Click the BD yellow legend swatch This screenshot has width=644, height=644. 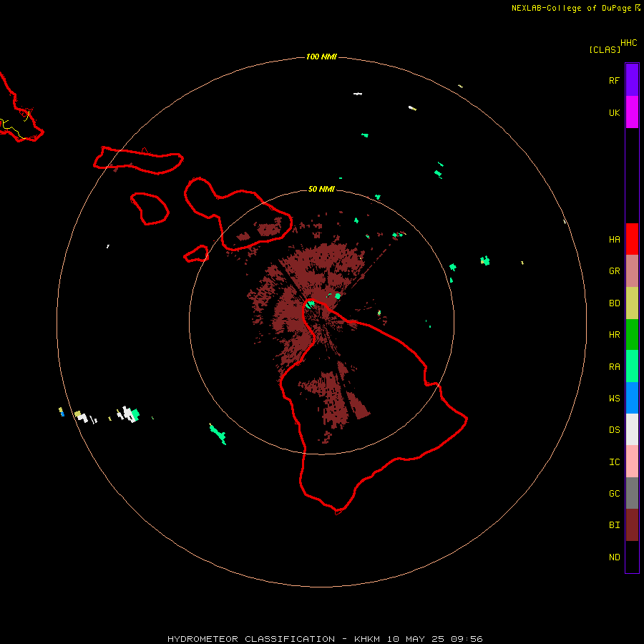[632, 303]
